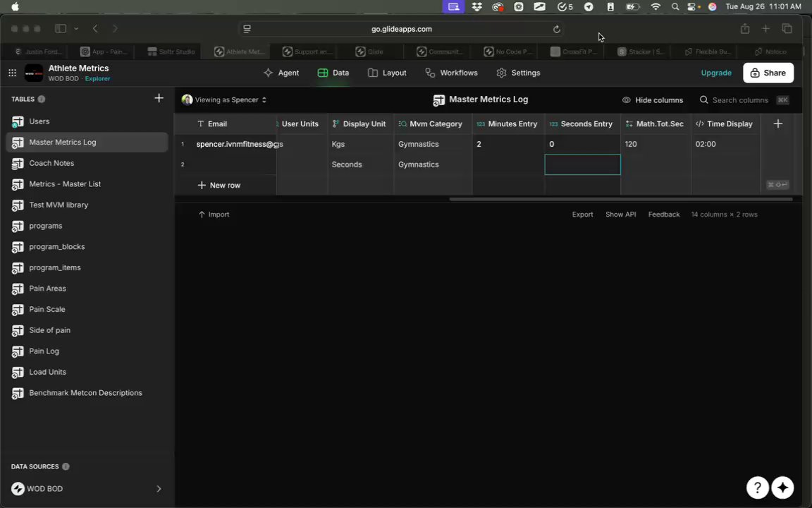The height and width of the screenshot is (508, 812).
Task: Open the Pain Log table
Action: click(x=87, y=351)
